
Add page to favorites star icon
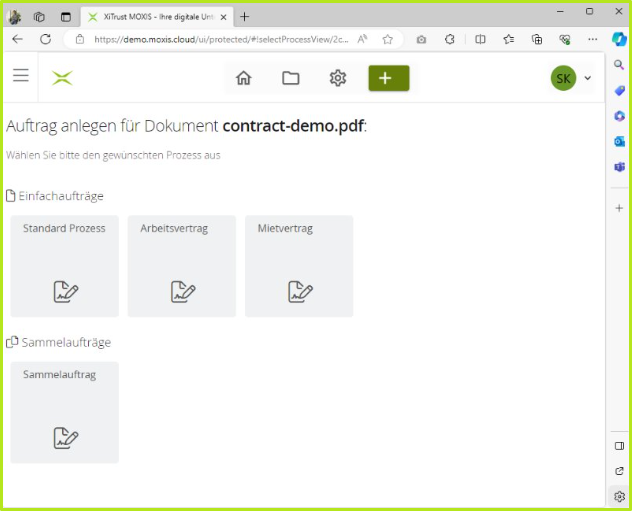(x=387, y=39)
